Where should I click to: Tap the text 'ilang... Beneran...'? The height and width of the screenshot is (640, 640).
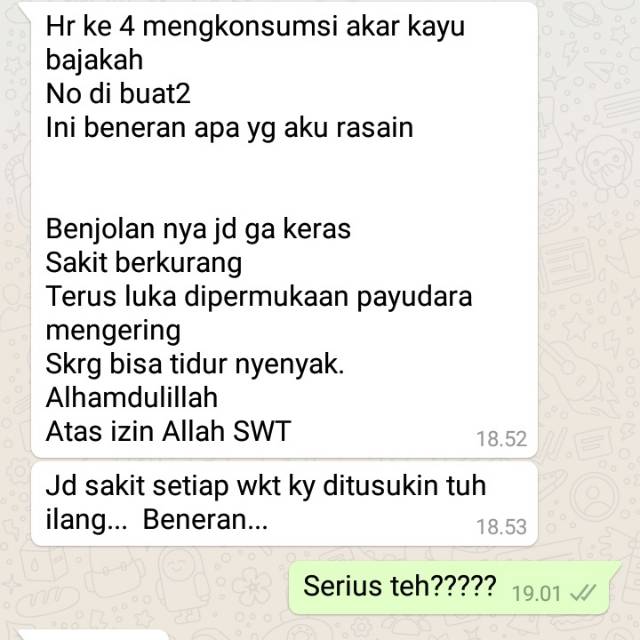coord(157,520)
